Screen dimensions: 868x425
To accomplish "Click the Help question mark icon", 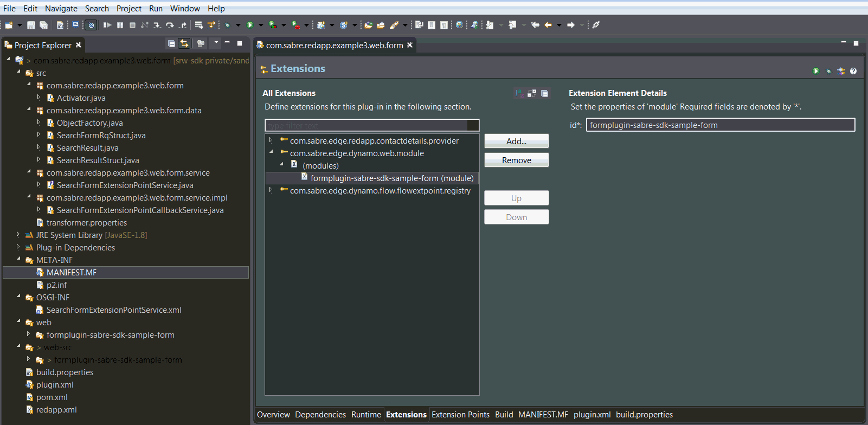I will point(853,71).
